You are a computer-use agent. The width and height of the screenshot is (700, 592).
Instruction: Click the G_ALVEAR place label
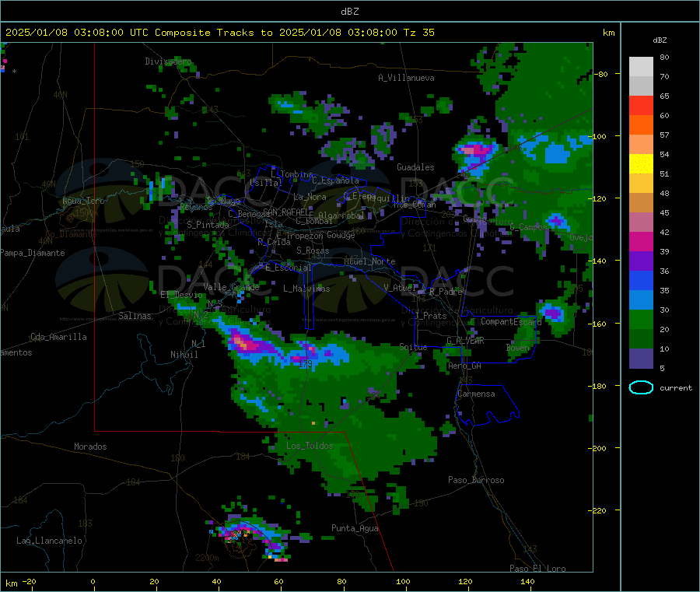[465, 341]
